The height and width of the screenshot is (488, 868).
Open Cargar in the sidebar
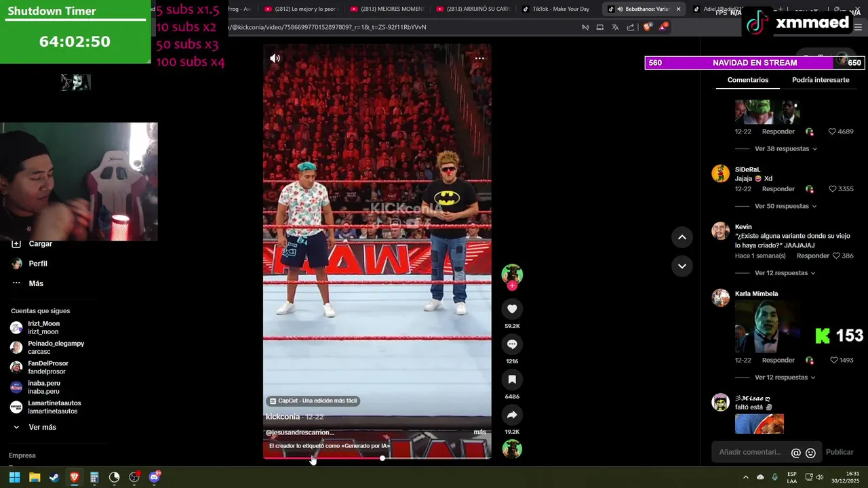(40, 244)
